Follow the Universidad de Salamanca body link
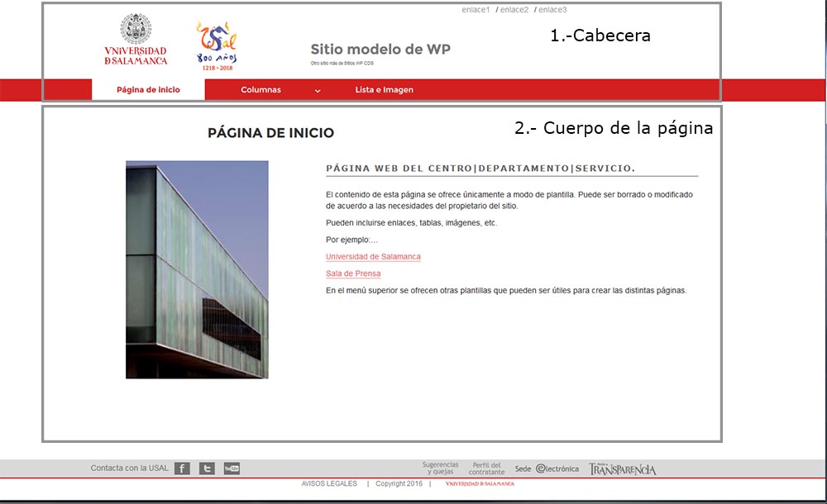Image resolution: width=827 pixels, height=504 pixels. tap(373, 257)
